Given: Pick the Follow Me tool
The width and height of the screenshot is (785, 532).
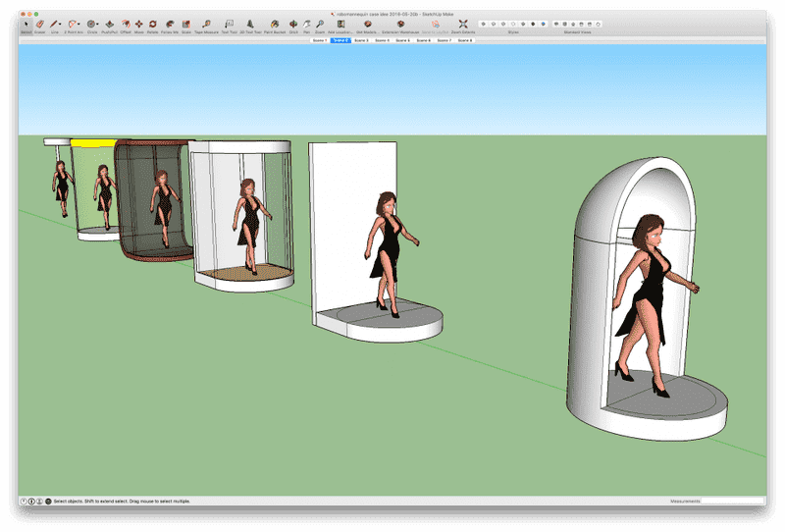Looking at the screenshot, I should click(x=169, y=24).
